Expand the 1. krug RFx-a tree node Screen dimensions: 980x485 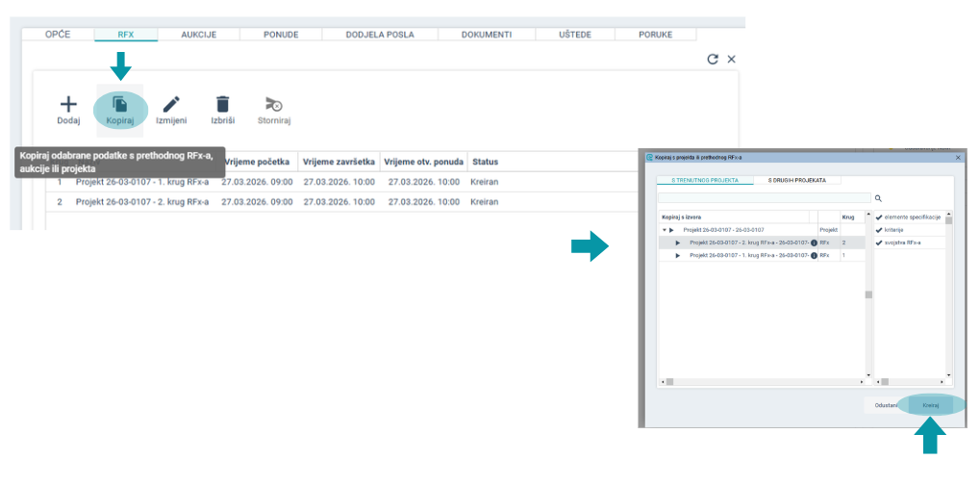coord(678,255)
